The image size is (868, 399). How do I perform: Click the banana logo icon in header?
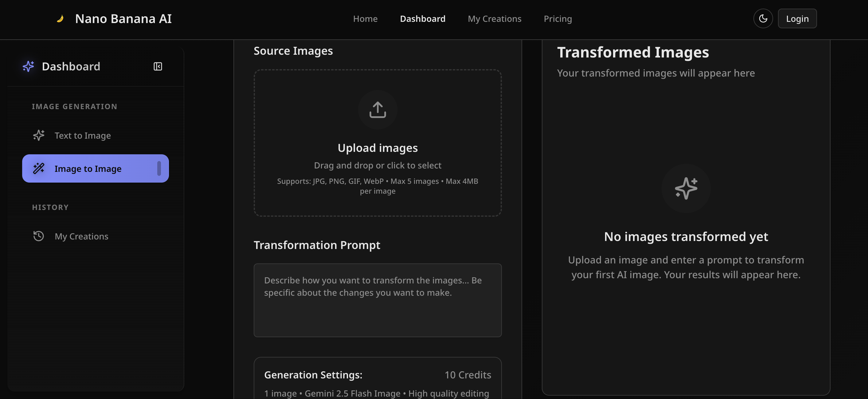click(61, 18)
